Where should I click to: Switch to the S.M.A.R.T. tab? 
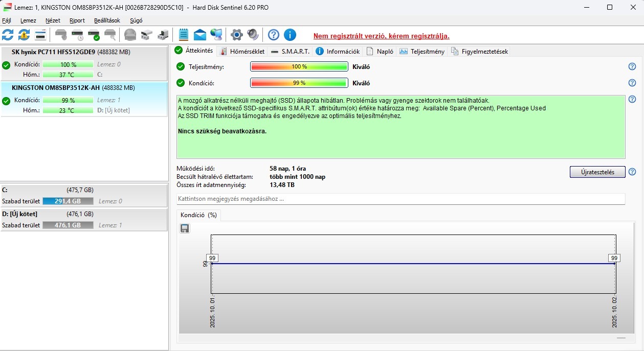(290, 51)
